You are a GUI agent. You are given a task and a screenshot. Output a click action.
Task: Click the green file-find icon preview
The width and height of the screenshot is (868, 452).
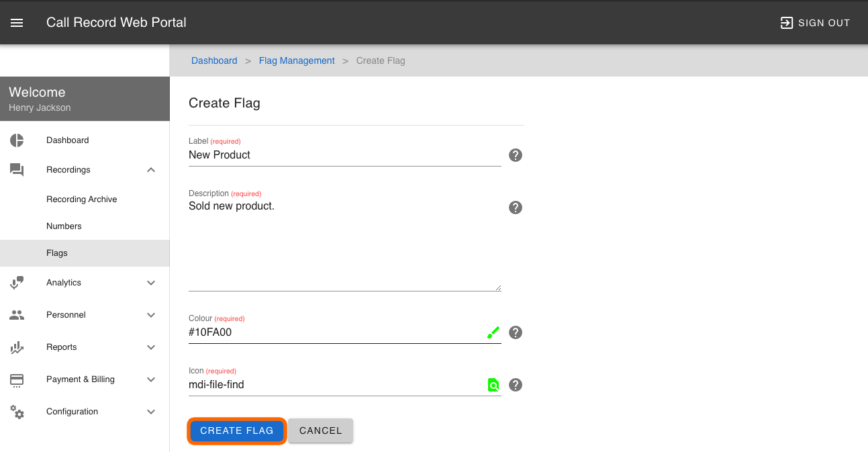(493, 385)
